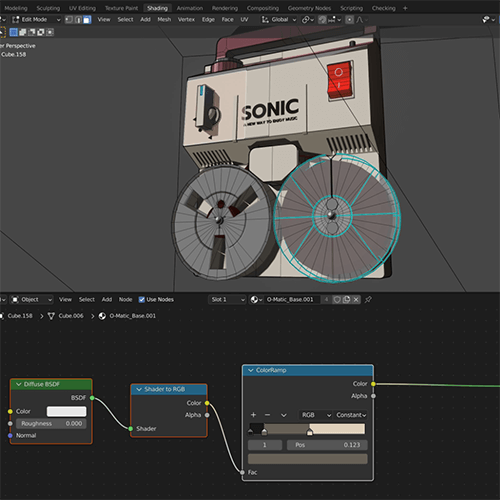
Task: Adjust Diffuse BSDF Roughness slider
Action: point(51,423)
